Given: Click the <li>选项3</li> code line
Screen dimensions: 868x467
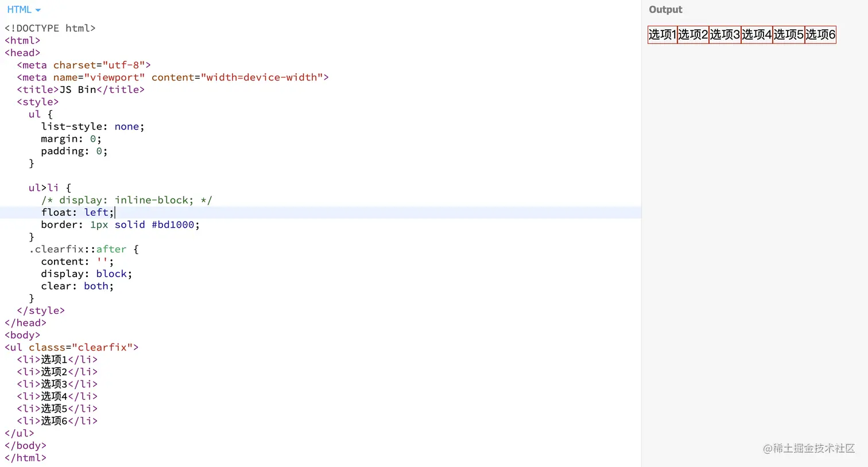Looking at the screenshot, I should [57, 384].
